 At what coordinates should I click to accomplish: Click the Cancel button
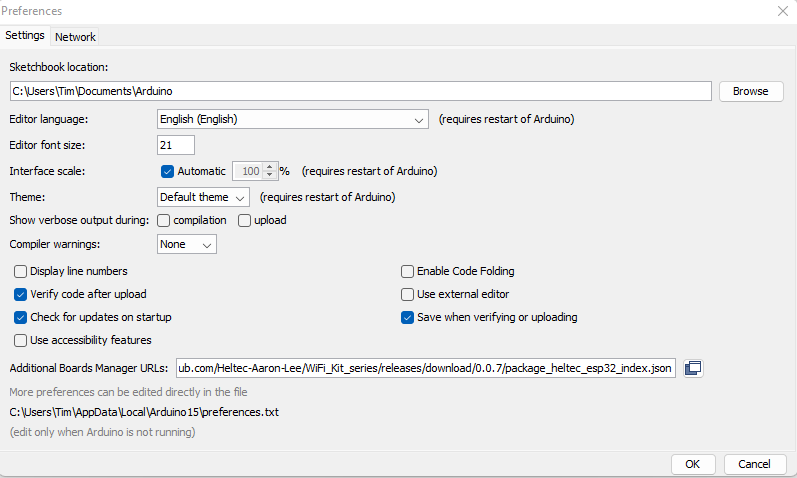755,464
